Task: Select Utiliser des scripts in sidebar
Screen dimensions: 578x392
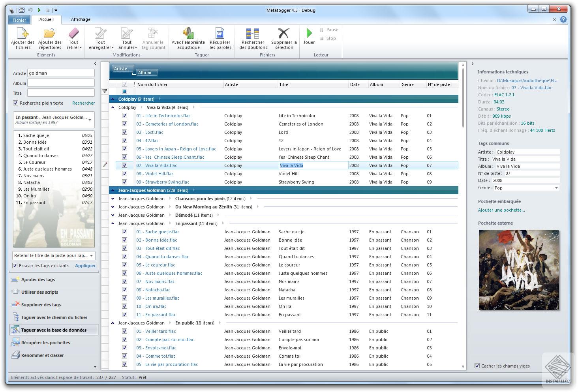Action: 39,292
